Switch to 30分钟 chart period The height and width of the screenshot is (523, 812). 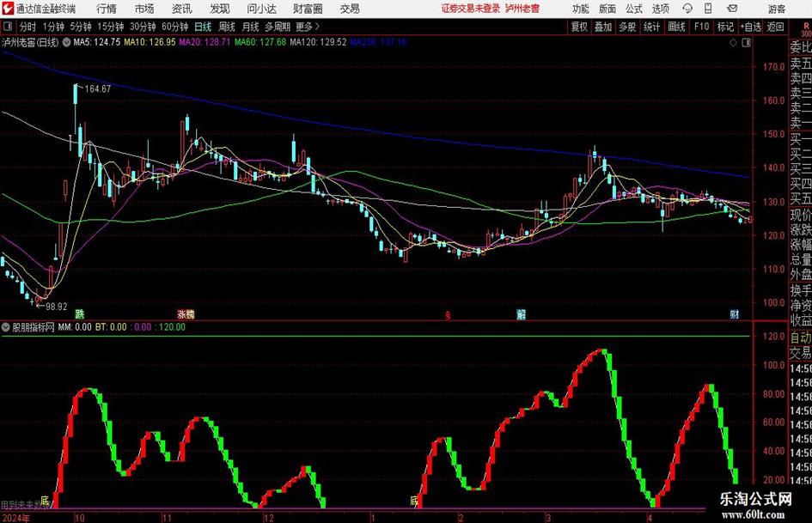point(143,27)
